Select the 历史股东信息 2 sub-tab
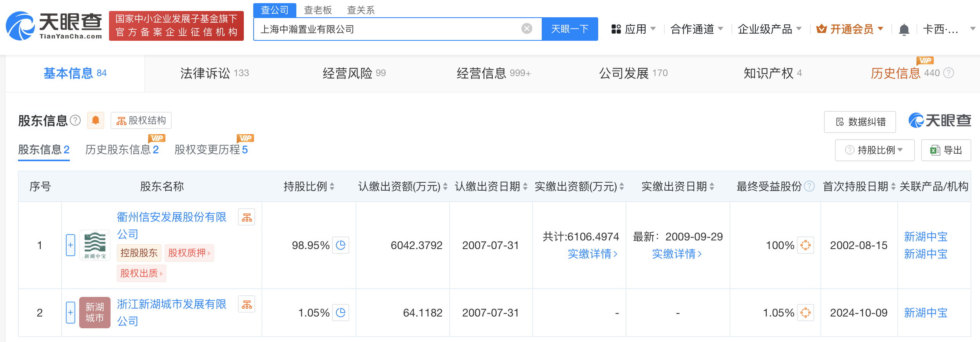The width and height of the screenshot is (980, 342). 122,149
